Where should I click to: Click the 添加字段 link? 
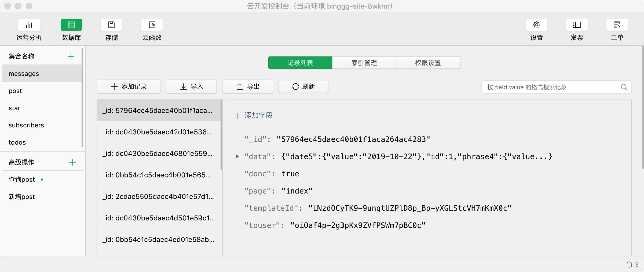tap(258, 116)
